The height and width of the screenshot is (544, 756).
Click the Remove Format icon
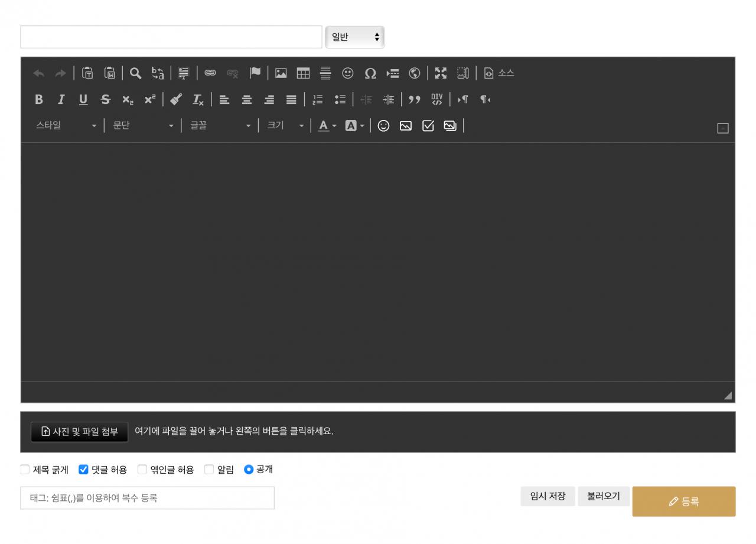pos(198,99)
